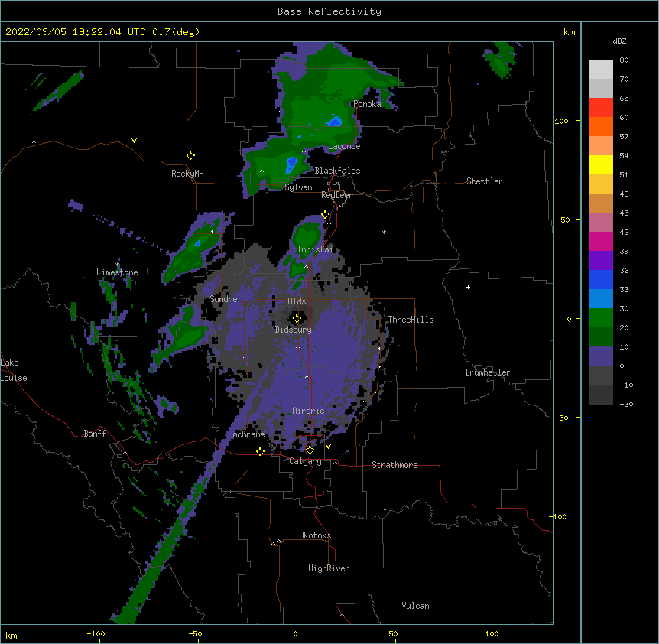The width and height of the screenshot is (659, 644).
Task: Click the -100 value on the bottom axis
Action: tap(96, 633)
